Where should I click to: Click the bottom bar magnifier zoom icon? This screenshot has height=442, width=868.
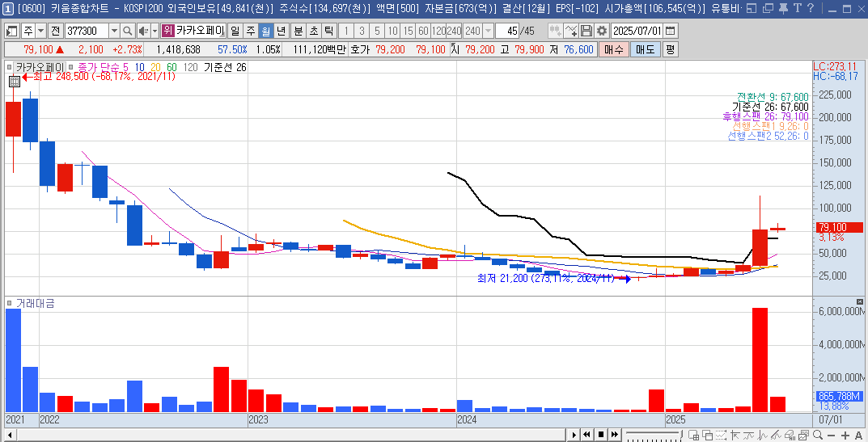(818, 435)
